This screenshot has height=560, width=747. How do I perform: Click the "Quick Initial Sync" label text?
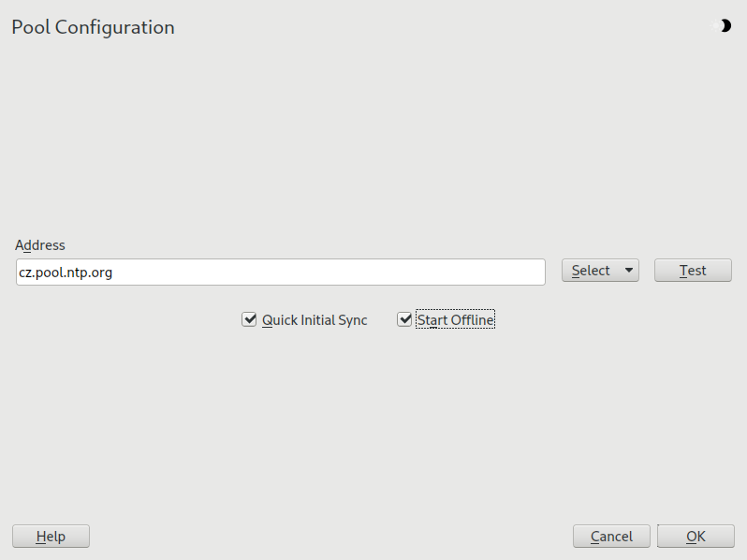[315, 320]
